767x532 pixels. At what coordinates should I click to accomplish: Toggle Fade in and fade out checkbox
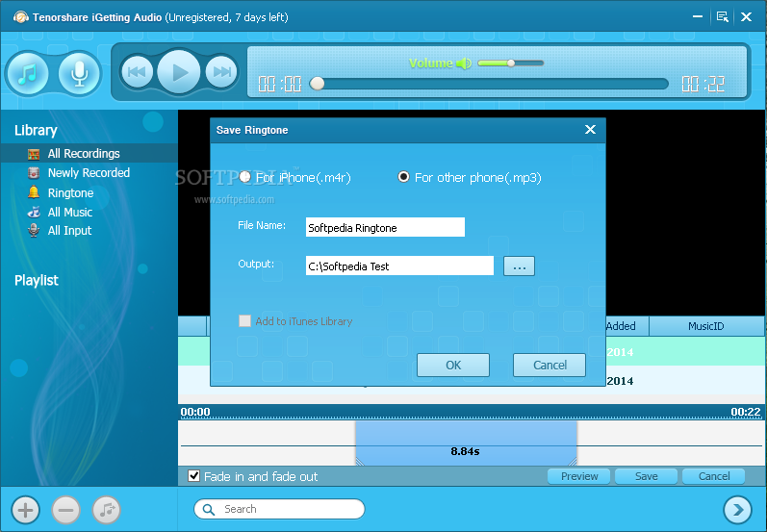click(193, 476)
